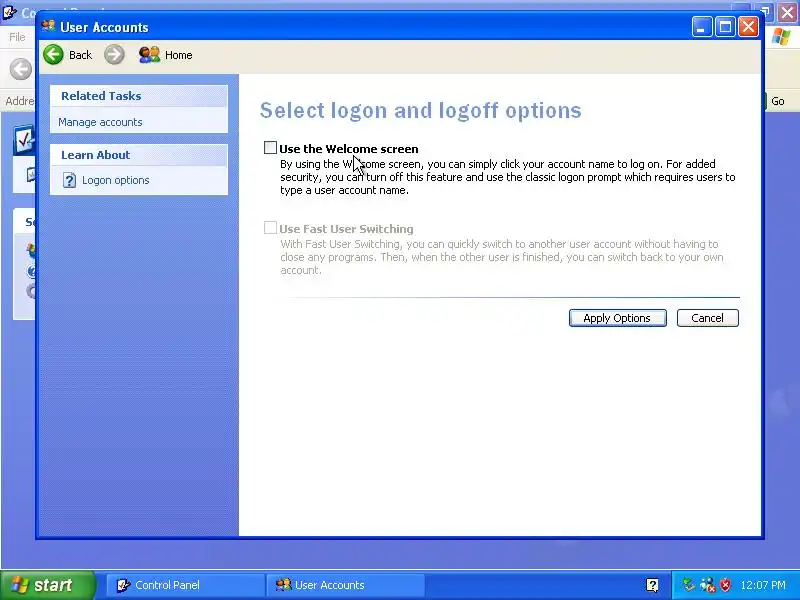
Task: Click the Back arrow in Control Panel window
Action: click(x=20, y=69)
